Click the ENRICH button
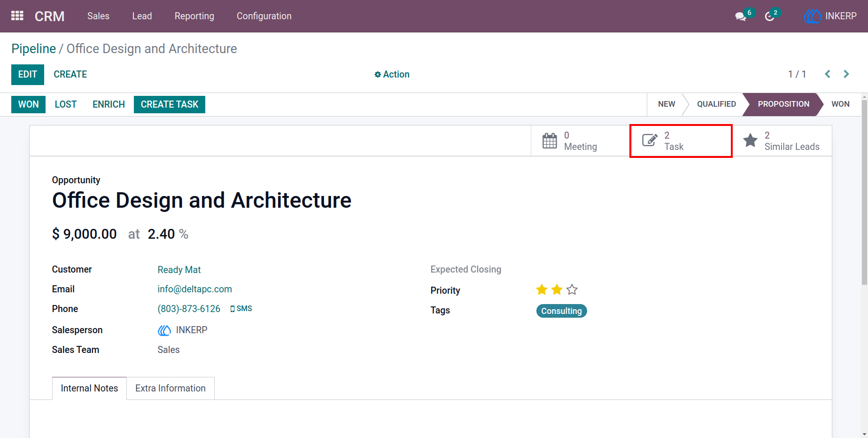 coord(108,104)
